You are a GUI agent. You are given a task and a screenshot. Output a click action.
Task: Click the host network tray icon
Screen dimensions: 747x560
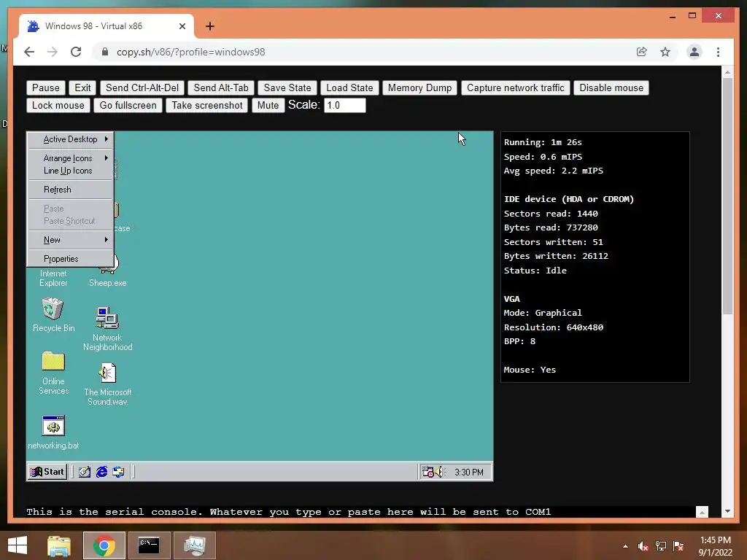(x=661, y=546)
